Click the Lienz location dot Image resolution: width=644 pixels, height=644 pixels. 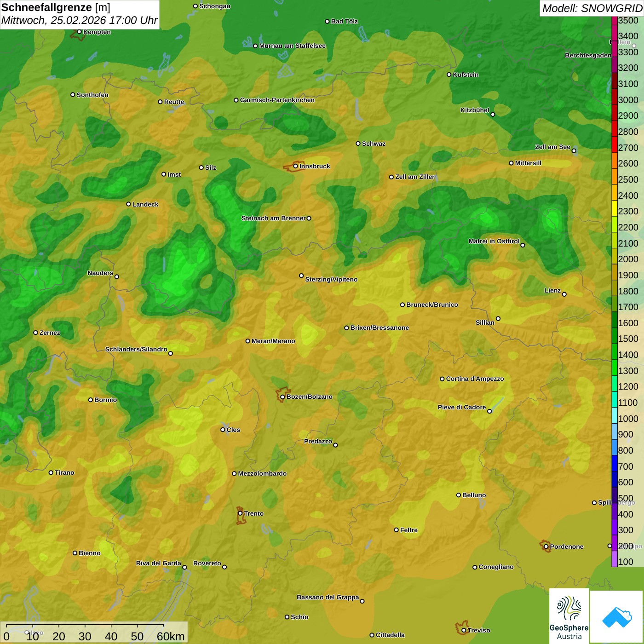(564, 294)
